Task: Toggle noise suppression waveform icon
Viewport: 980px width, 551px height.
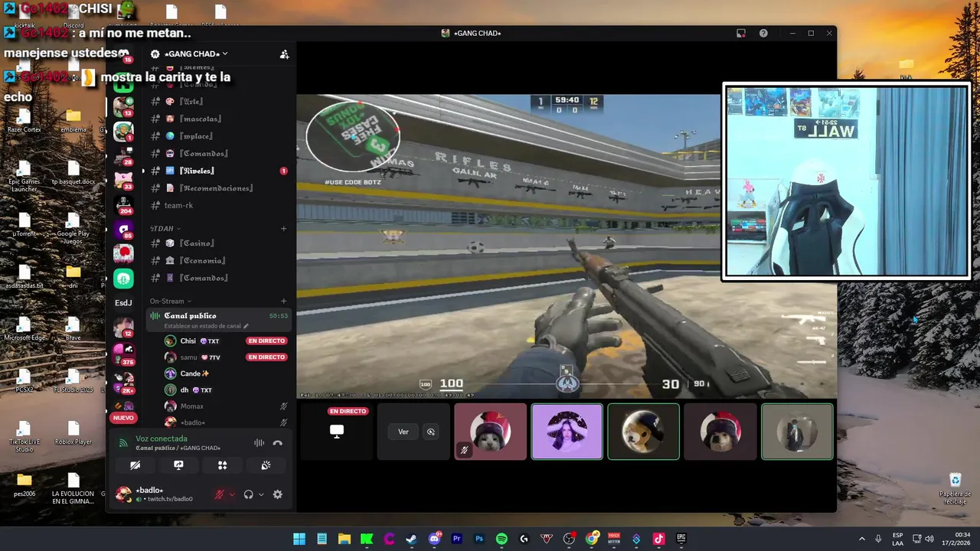Action: tap(259, 443)
